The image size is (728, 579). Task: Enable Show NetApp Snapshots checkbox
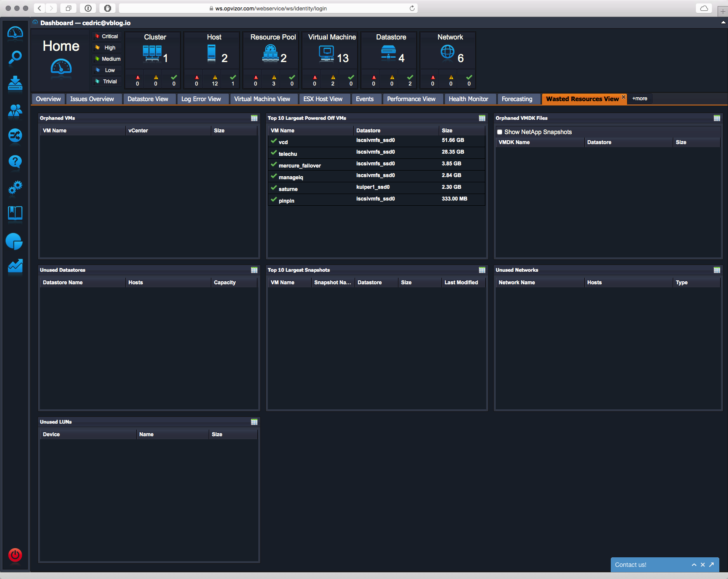500,132
